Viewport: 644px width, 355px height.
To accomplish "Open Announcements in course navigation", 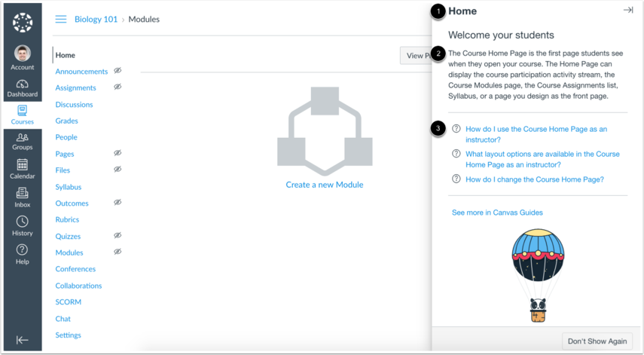I will [81, 72].
